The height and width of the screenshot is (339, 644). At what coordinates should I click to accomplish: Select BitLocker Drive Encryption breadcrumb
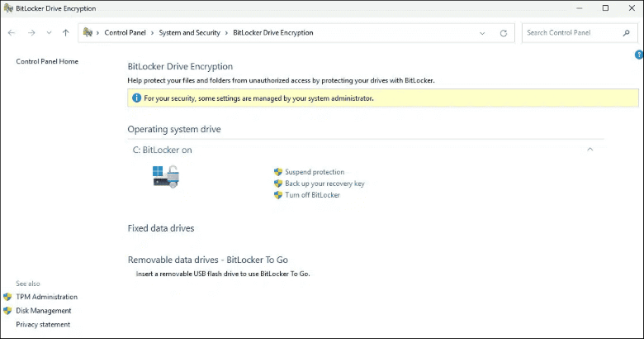point(273,32)
